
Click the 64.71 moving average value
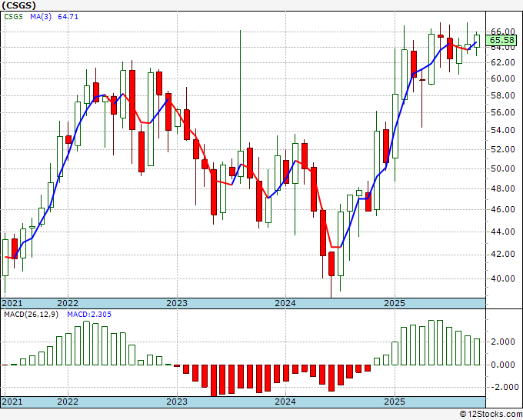68,17
